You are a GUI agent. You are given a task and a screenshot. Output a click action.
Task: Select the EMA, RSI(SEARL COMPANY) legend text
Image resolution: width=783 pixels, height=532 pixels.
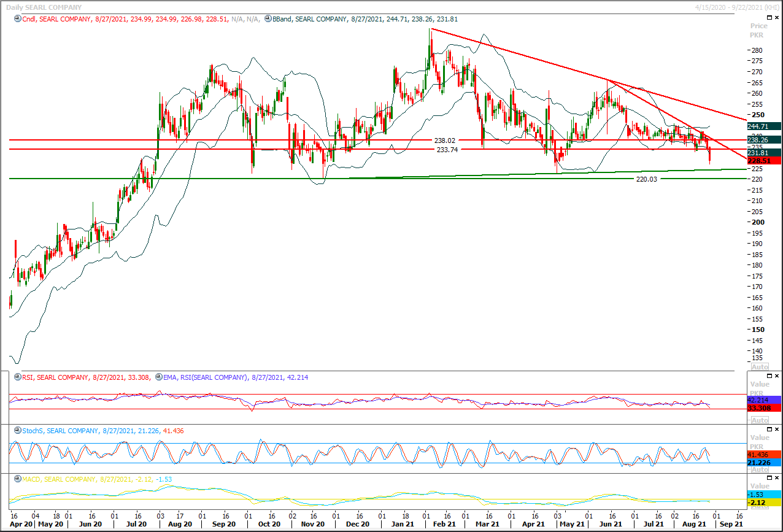click(x=205, y=377)
